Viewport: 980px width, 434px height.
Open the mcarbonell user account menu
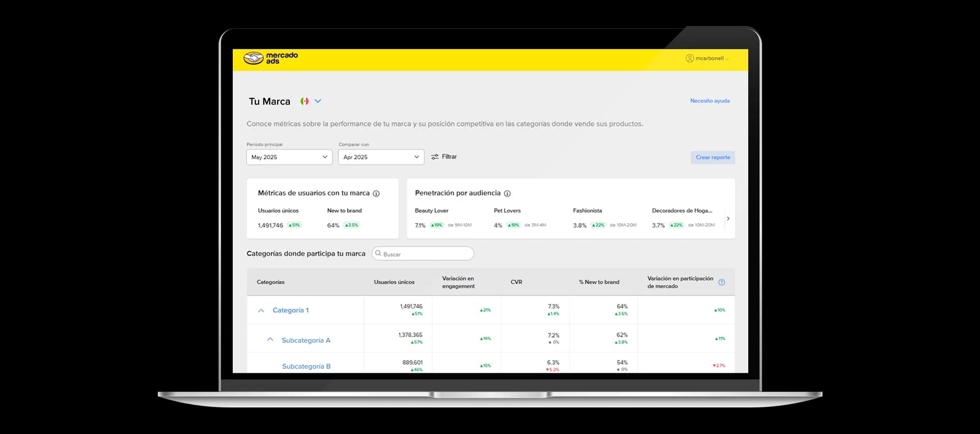(x=707, y=58)
